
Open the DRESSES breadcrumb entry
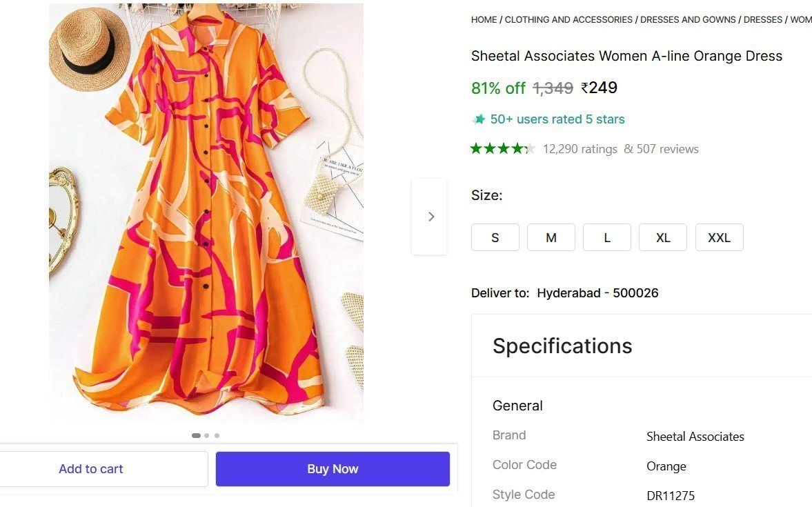[x=762, y=19]
